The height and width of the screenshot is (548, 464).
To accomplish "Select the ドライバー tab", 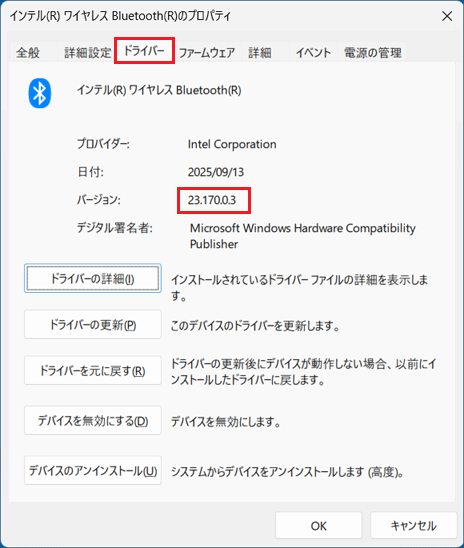I will coord(144,51).
